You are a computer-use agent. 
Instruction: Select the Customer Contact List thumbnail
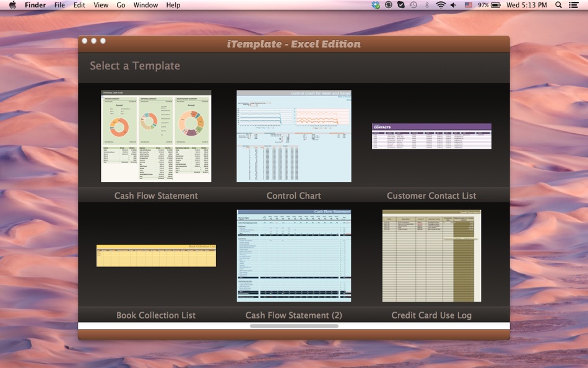[x=431, y=136]
